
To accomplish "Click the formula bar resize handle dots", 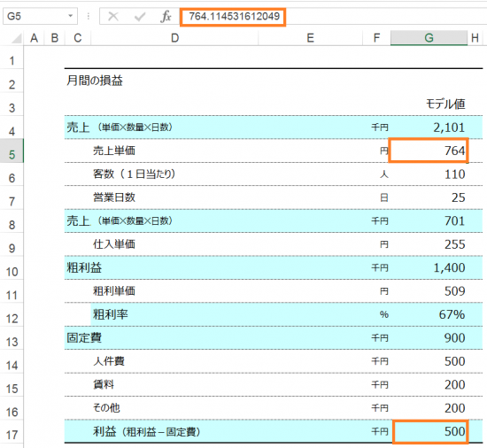I will [x=89, y=16].
